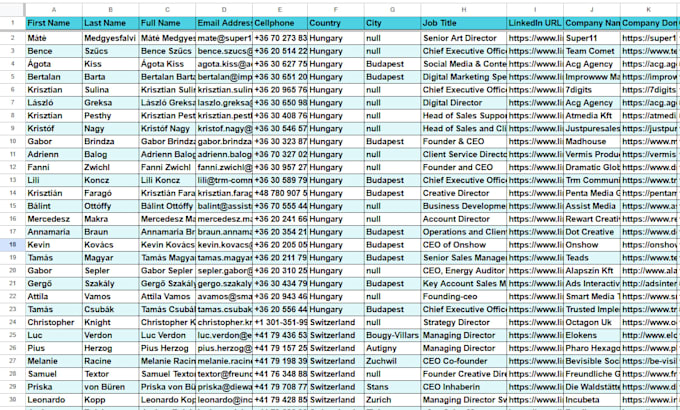Select the last name cell 'Braun'
Viewport: 680px width, 410px height.
tap(111, 232)
